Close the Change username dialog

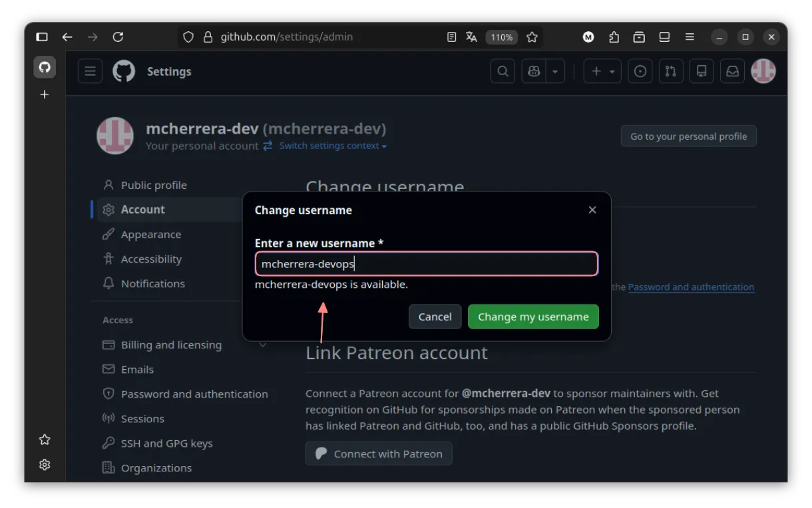click(x=592, y=210)
